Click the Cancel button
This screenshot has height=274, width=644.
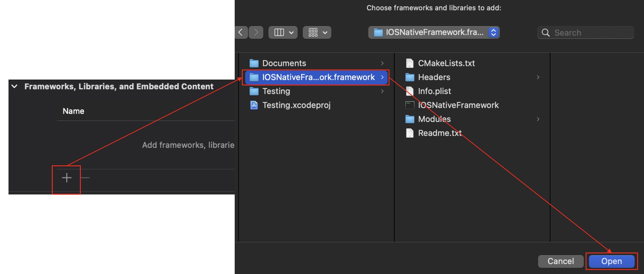560,261
